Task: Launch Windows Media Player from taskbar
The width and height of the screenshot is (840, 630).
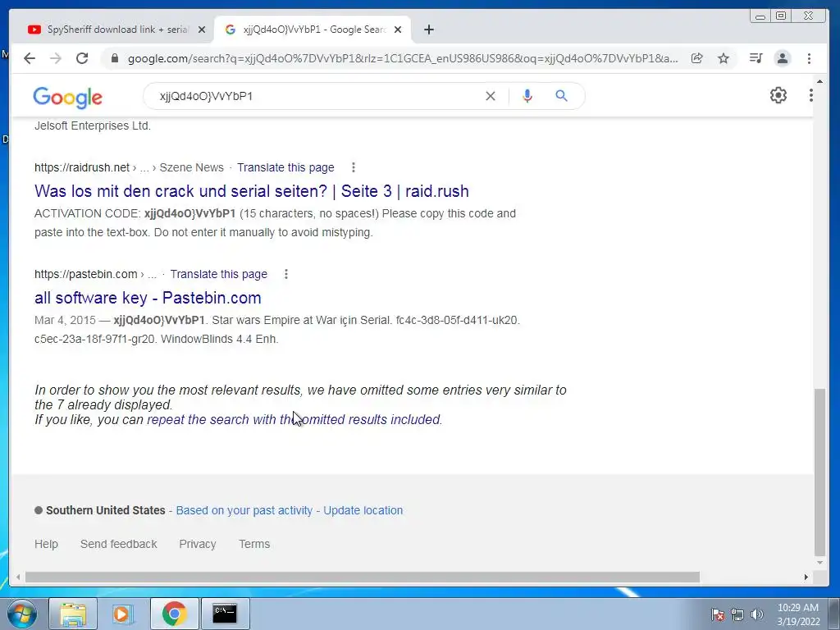Action: click(x=123, y=614)
